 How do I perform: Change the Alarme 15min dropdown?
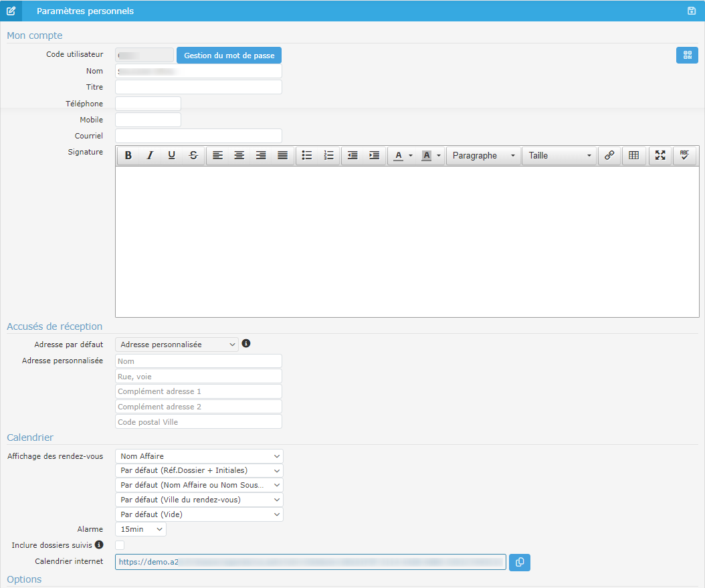[x=140, y=529]
